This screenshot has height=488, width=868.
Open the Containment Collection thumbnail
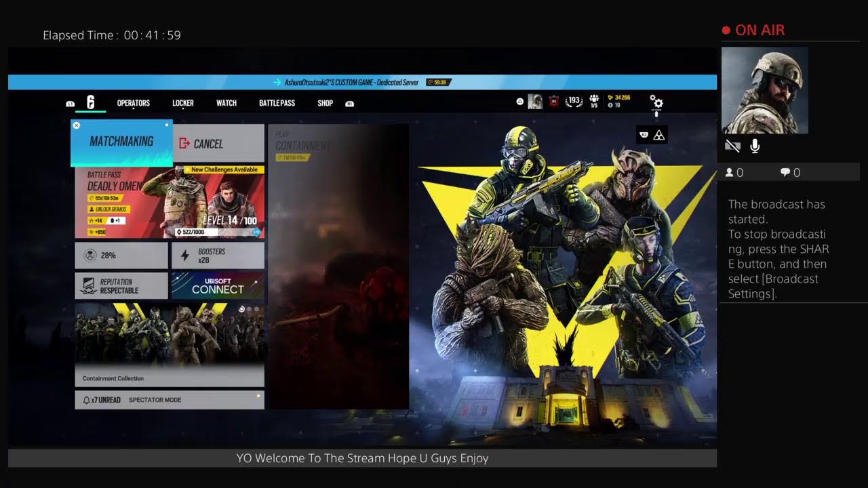point(170,344)
